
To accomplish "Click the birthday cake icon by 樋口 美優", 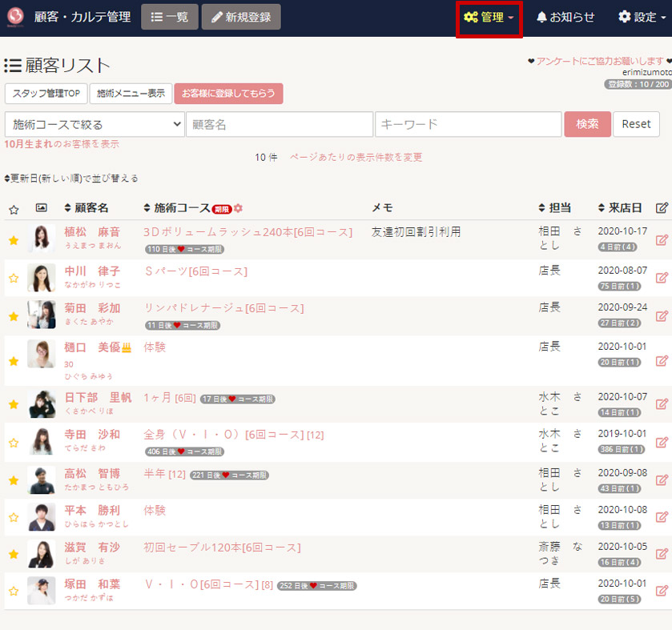I will coord(127,347).
